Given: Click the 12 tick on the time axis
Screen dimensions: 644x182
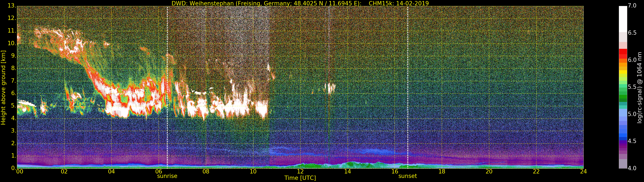Looking at the screenshot, I should (x=300, y=172).
